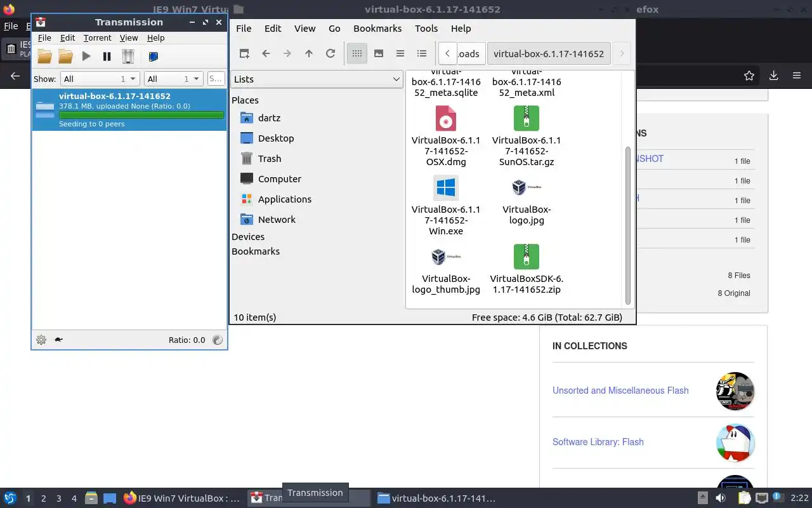
Task: Click the ratio status icon in Transmission
Action: [218, 340]
